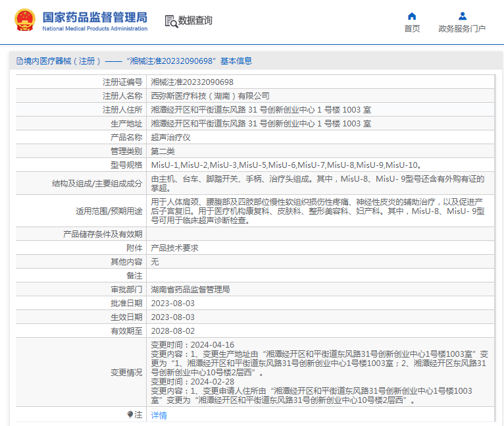The height and width of the screenshot is (426, 504).
Task: Click the 生效日期 value 2023-08-03
Action: 172,317
